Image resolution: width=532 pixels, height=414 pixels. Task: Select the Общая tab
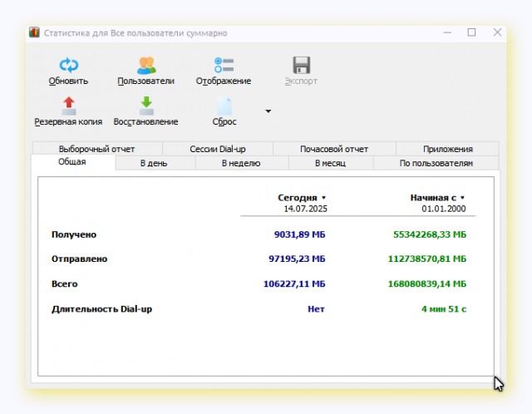click(x=72, y=162)
